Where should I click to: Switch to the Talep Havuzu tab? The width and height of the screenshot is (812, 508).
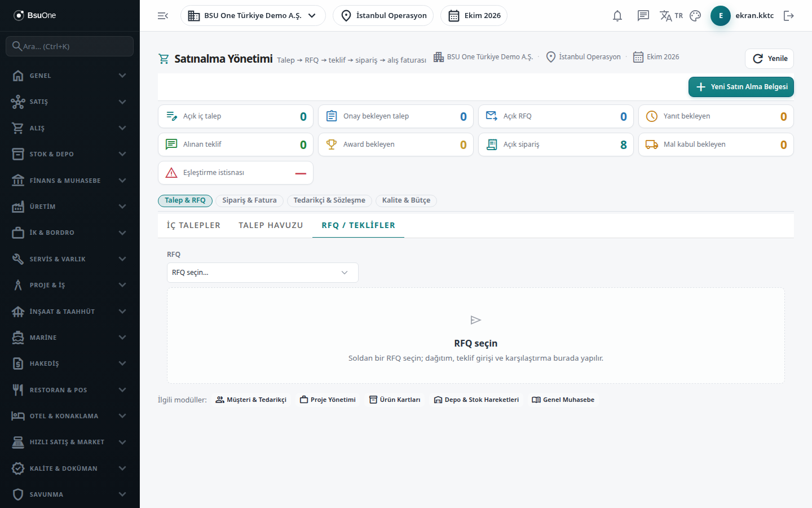[x=271, y=225]
